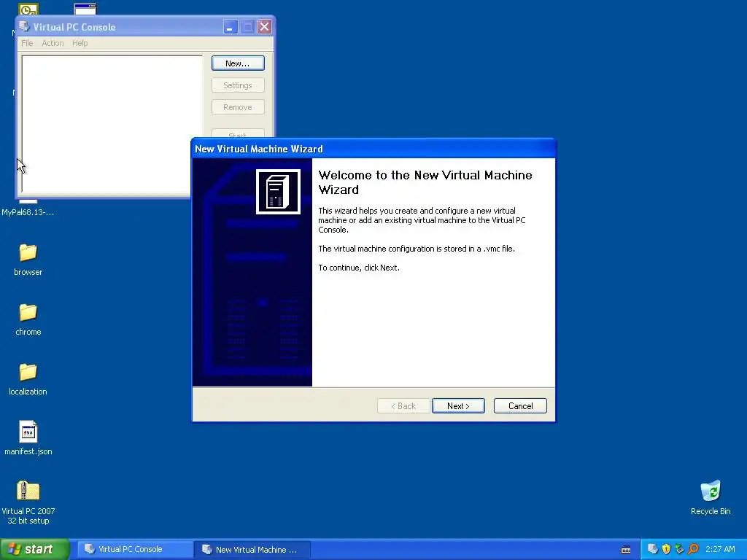Open the Action menu in Virtual PC Console
Viewport: 747px width, 560px height.
click(53, 43)
